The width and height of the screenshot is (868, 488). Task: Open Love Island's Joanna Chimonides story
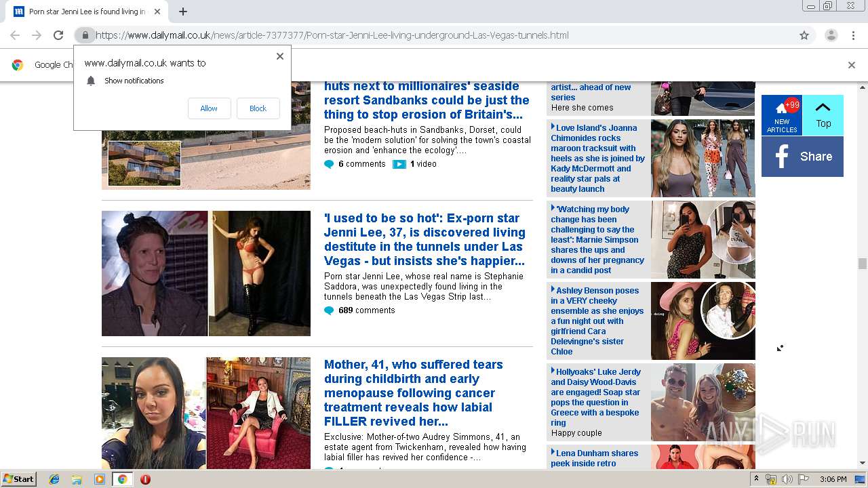point(597,158)
